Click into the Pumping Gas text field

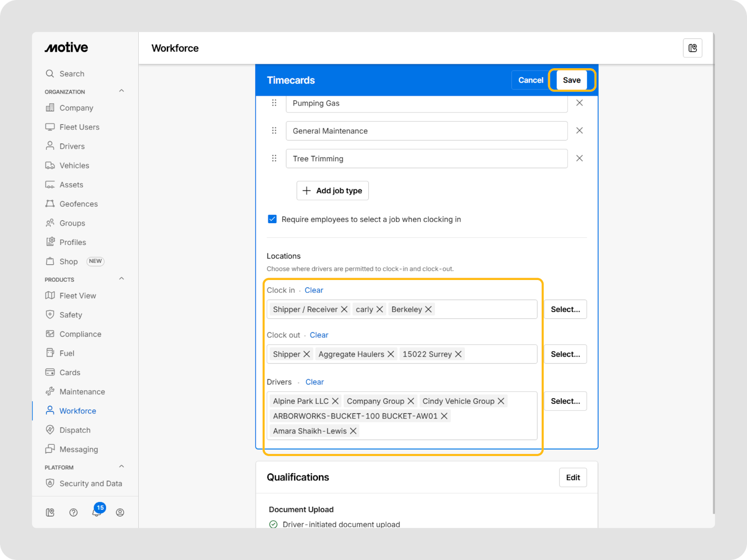426,104
